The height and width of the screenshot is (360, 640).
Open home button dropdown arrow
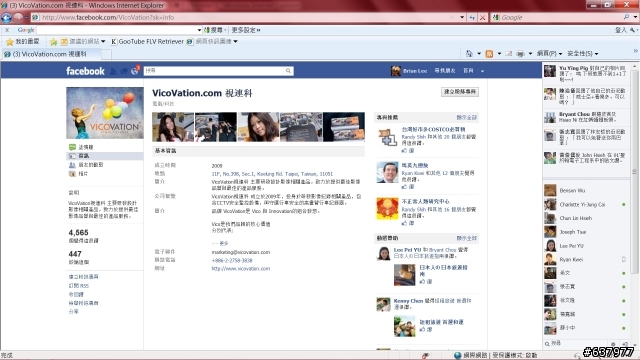(479, 53)
